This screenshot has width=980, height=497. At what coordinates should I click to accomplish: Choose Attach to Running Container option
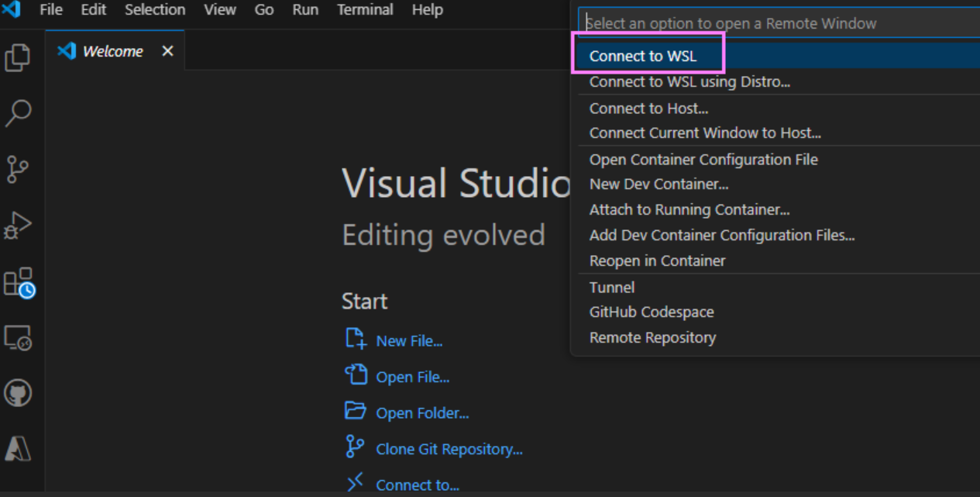pyautogui.click(x=689, y=210)
